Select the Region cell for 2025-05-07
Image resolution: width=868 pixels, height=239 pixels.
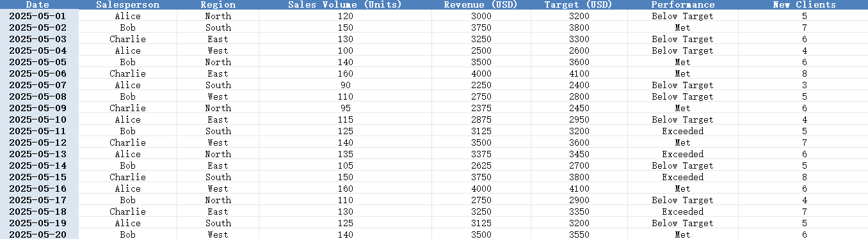point(218,85)
